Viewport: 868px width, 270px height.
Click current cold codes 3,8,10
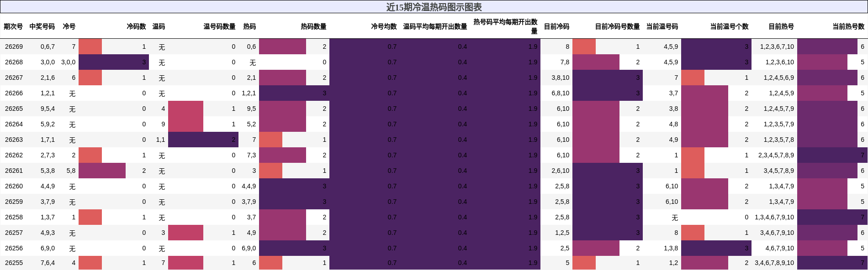click(561, 78)
